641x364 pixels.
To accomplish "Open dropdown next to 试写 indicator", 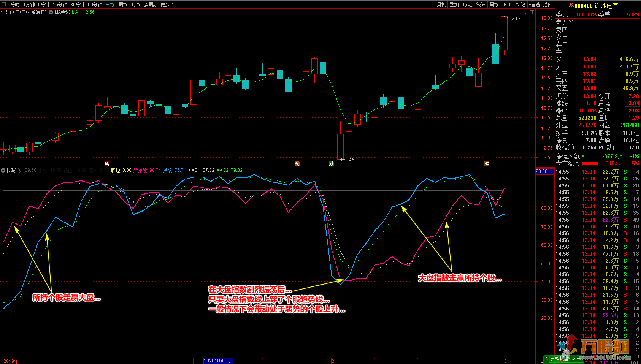I will (3, 170).
